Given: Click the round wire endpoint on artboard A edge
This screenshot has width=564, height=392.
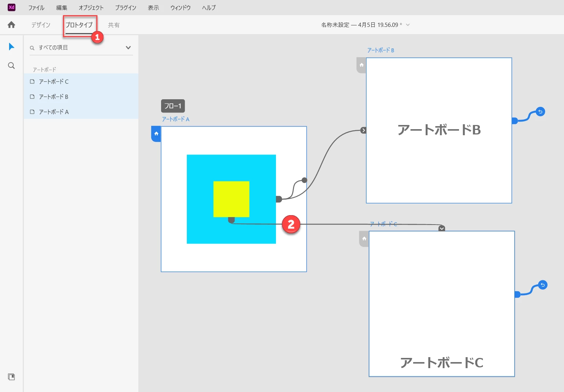Looking at the screenshot, I should (304, 180).
